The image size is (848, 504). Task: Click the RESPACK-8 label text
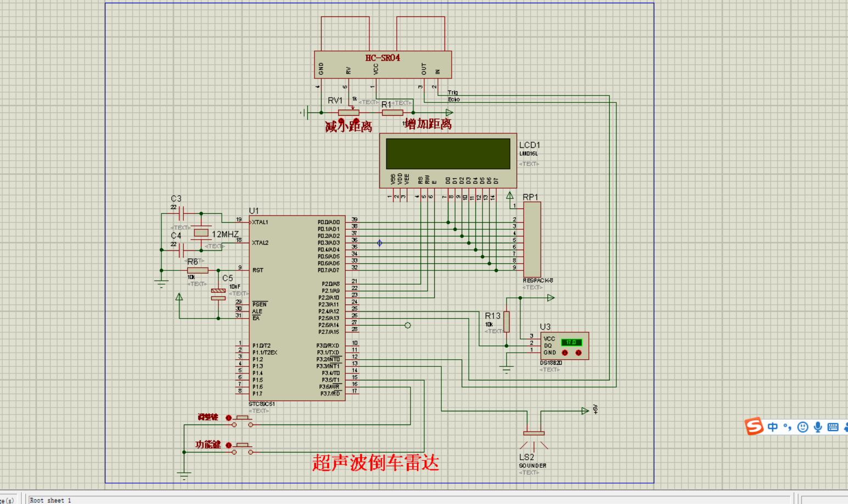point(538,280)
